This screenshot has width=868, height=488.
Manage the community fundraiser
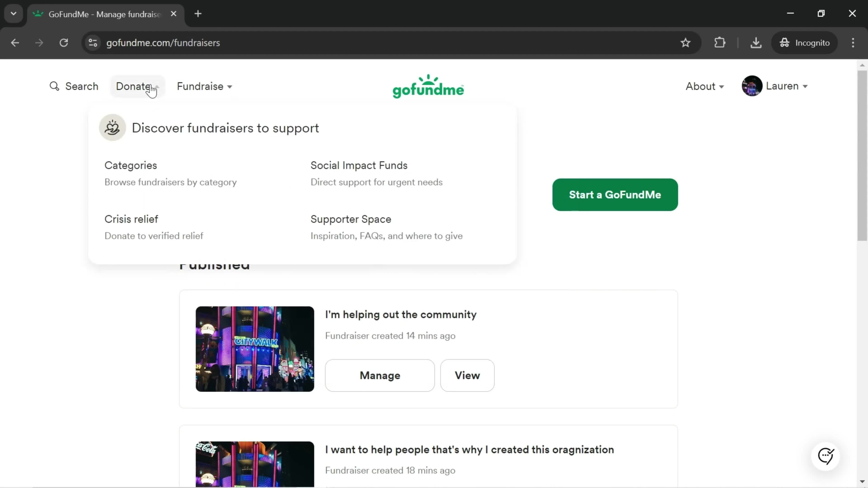(x=380, y=375)
